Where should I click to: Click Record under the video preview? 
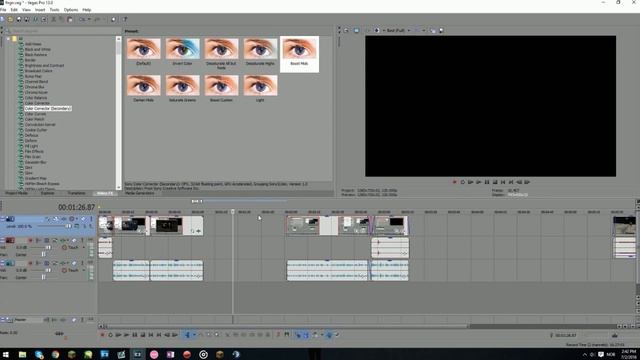coord(454,182)
